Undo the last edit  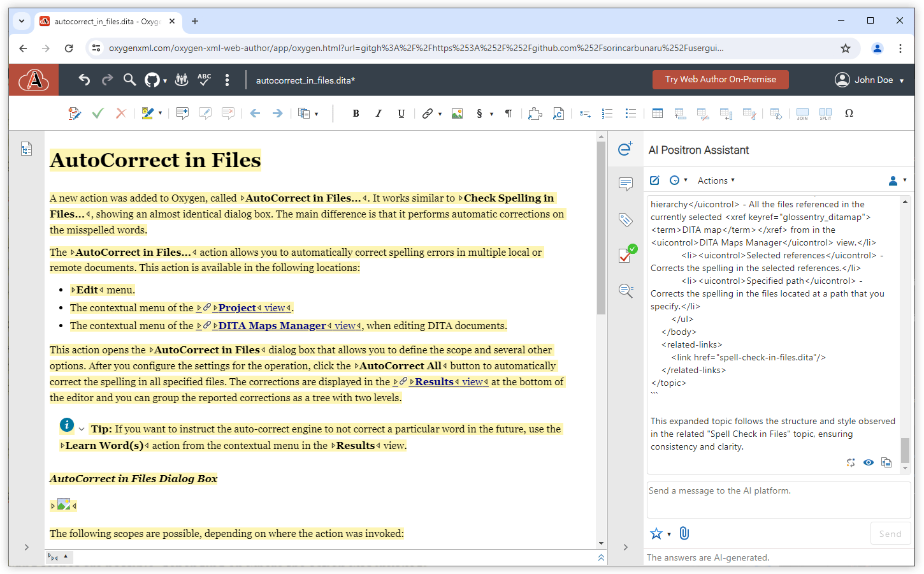click(x=84, y=80)
